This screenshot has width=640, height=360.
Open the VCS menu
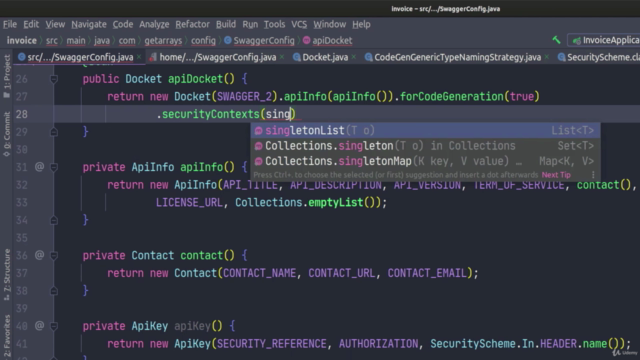(x=299, y=24)
